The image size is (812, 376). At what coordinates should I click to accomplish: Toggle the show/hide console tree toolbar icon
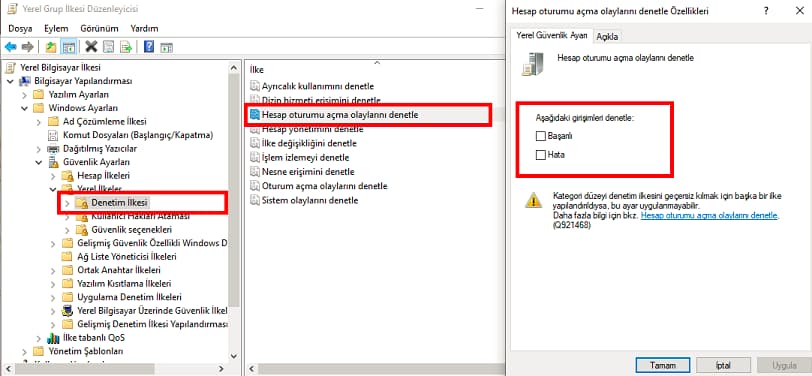coord(68,47)
